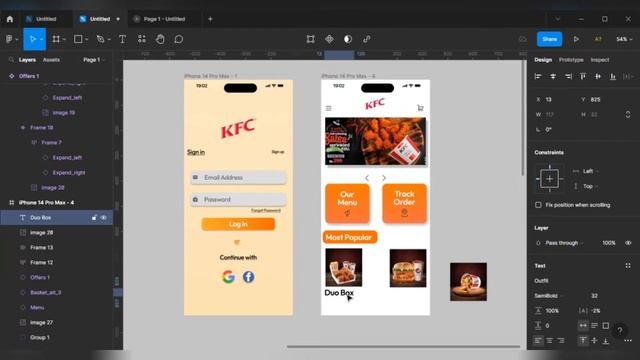The height and width of the screenshot is (360, 640).
Task: Hide the Duo Box layer via eye icon
Action: pyautogui.click(x=104, y=218)
